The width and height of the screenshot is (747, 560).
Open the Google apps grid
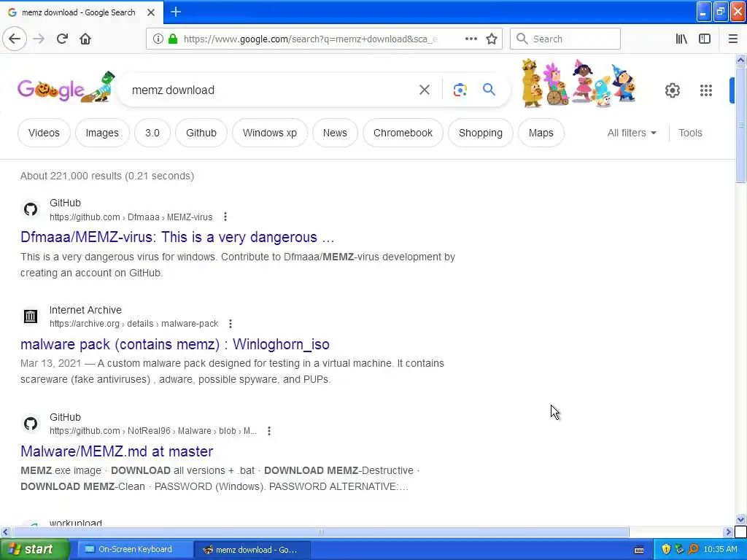[x=706, y=90]
